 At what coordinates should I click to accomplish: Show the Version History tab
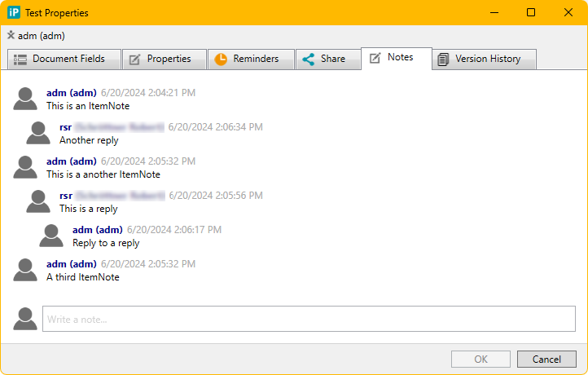point(485,59)
